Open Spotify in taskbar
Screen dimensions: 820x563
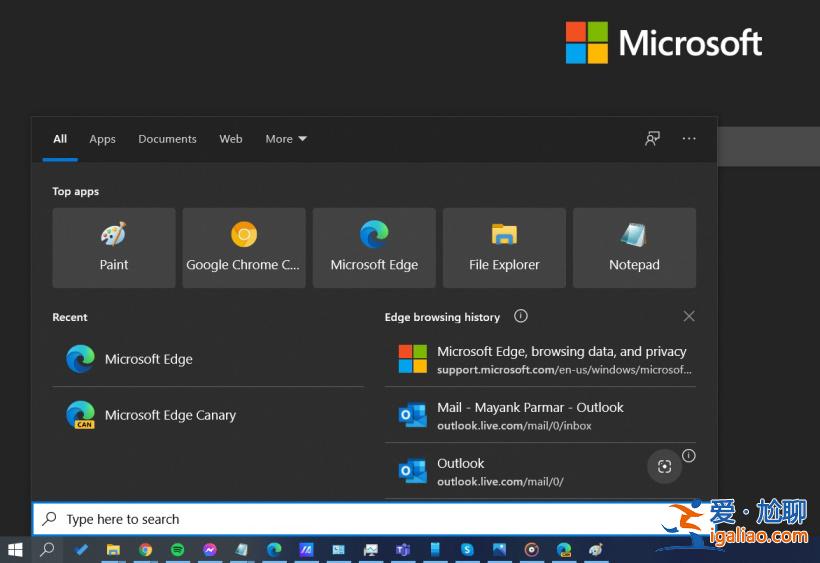[x=178, y=549]
